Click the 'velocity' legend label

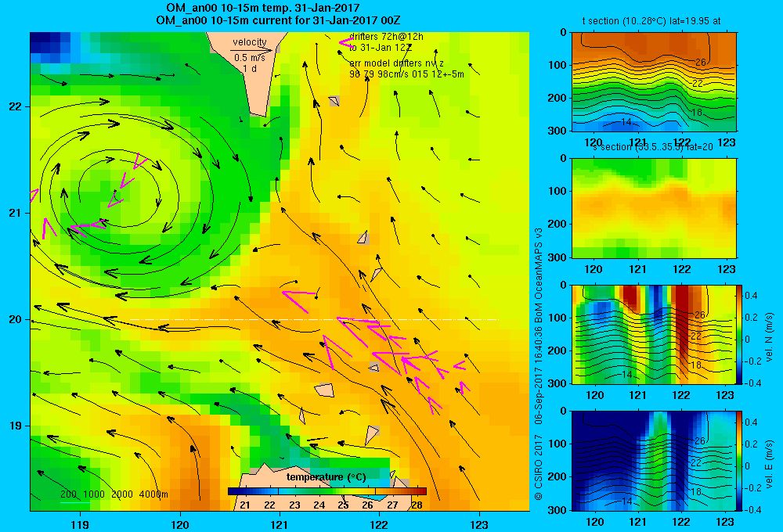(250, 42)
